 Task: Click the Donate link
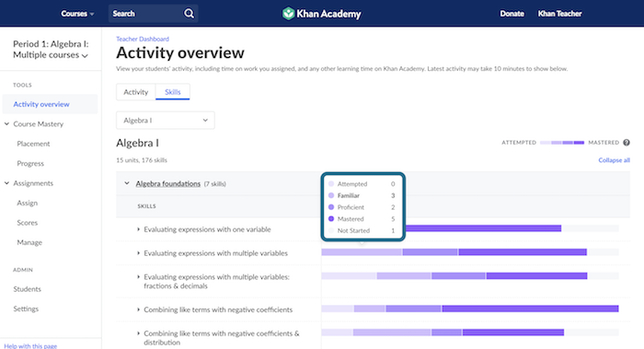[512, 14]
